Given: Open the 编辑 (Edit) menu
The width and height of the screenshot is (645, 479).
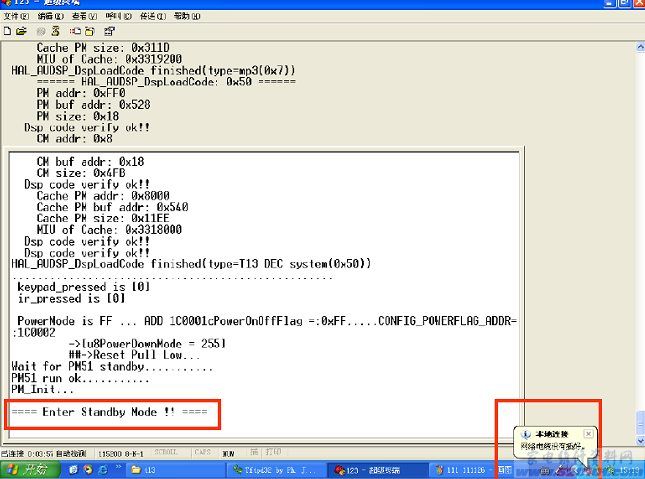Looking at the screenshot, I should pyautogui.click(x=50, y=17).
